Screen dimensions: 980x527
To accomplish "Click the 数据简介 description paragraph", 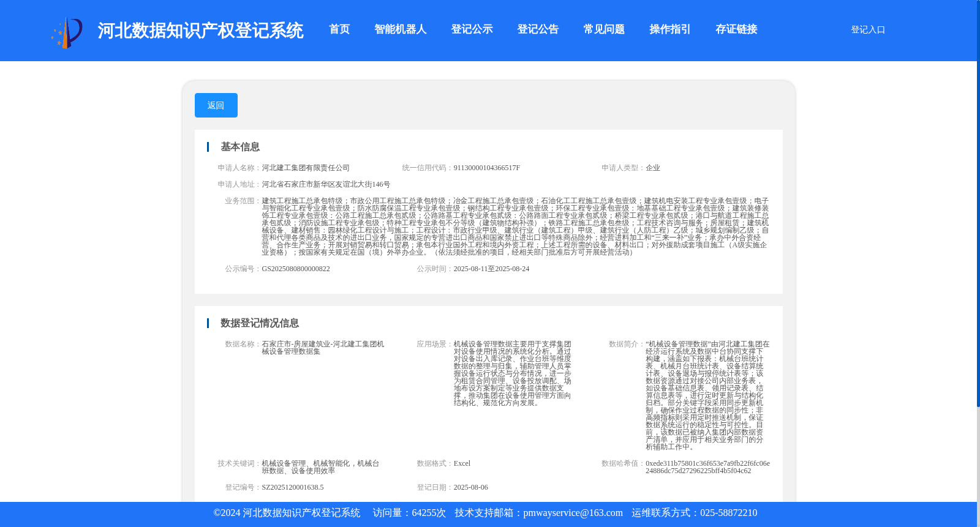I will point(707,395).
